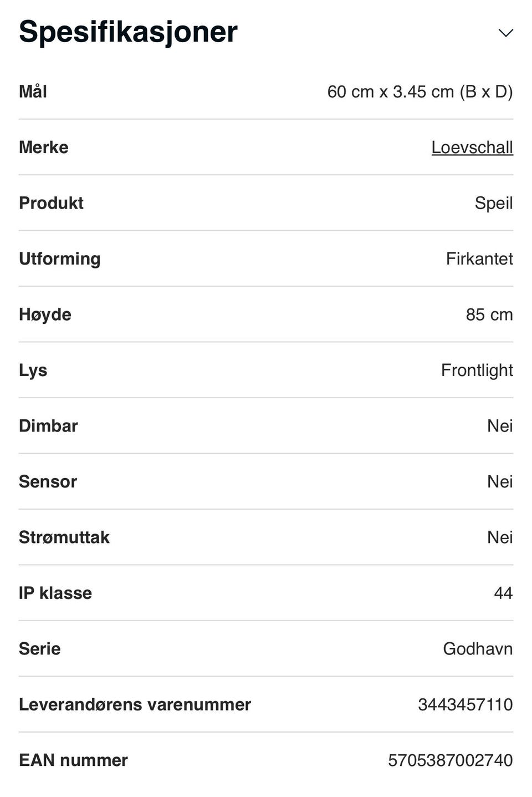Click the EAN nummer label

73,760
